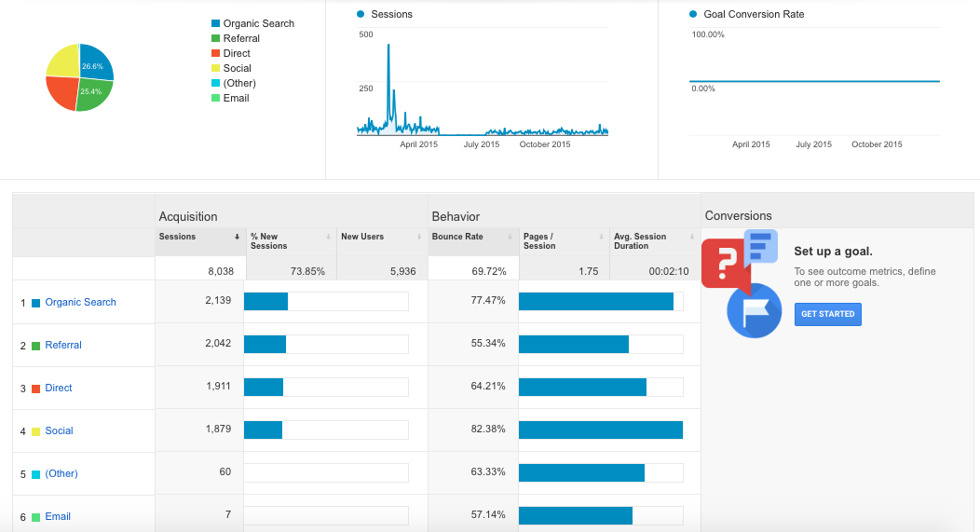Click the 5,936 new users total

click(x=403, y=271)
